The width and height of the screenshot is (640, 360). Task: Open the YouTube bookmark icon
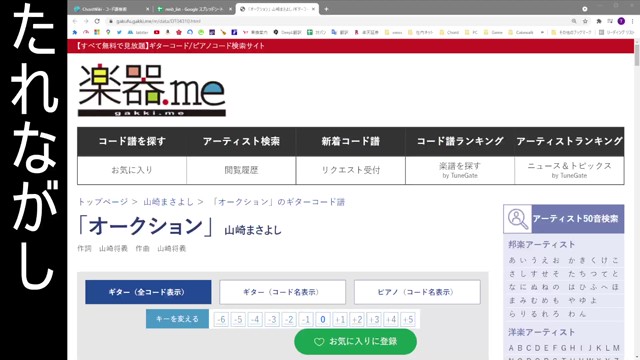pos(157,32)
